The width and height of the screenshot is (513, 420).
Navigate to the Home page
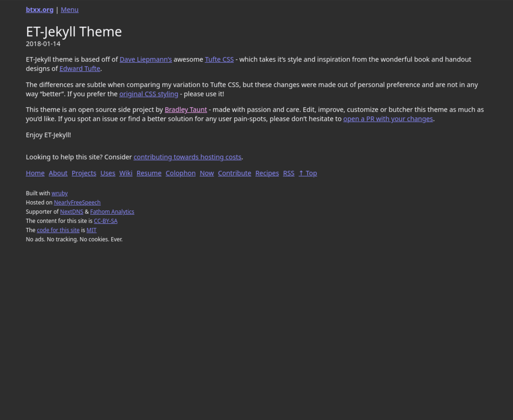(35, 173)
